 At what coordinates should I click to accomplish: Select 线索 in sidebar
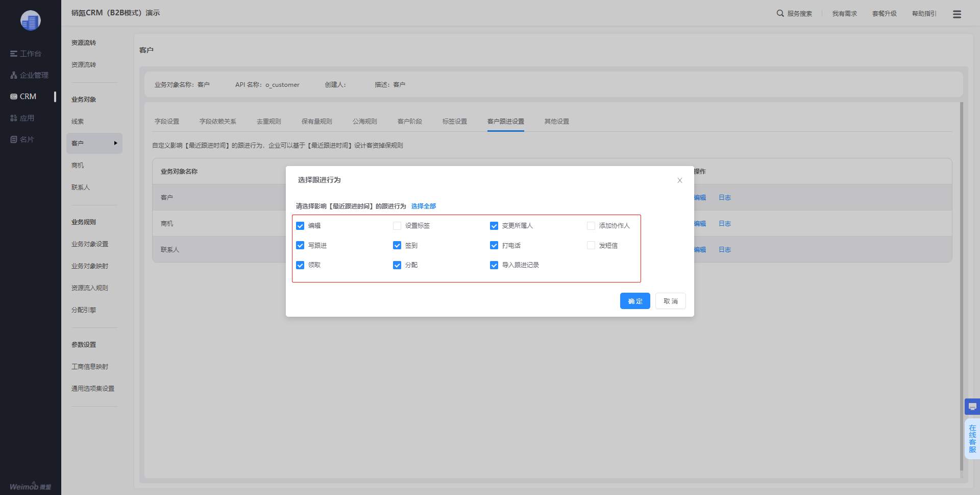point(78,122)
